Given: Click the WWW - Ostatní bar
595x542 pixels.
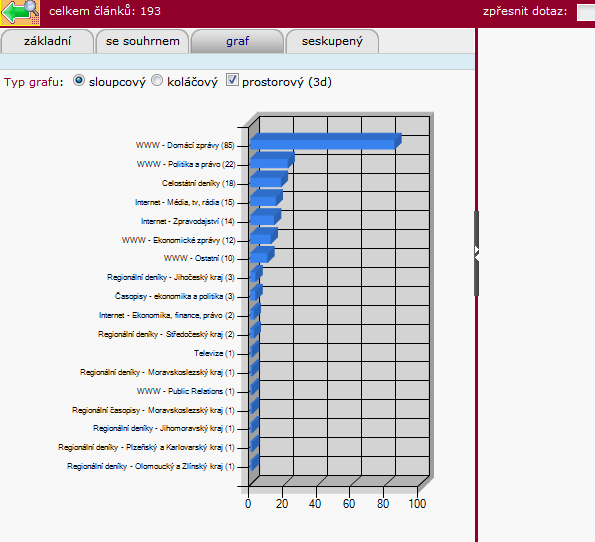Looking at the screenshot, I should coord(262,255).
